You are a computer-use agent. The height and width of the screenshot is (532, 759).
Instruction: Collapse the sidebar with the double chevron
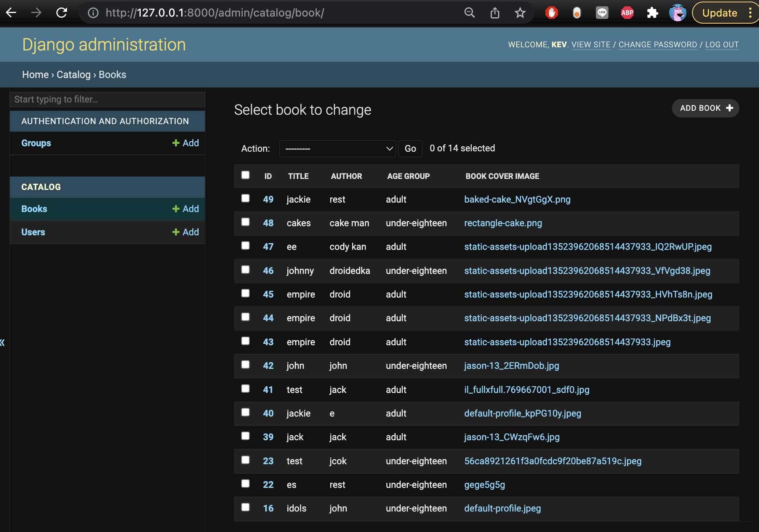coord(3,342)
